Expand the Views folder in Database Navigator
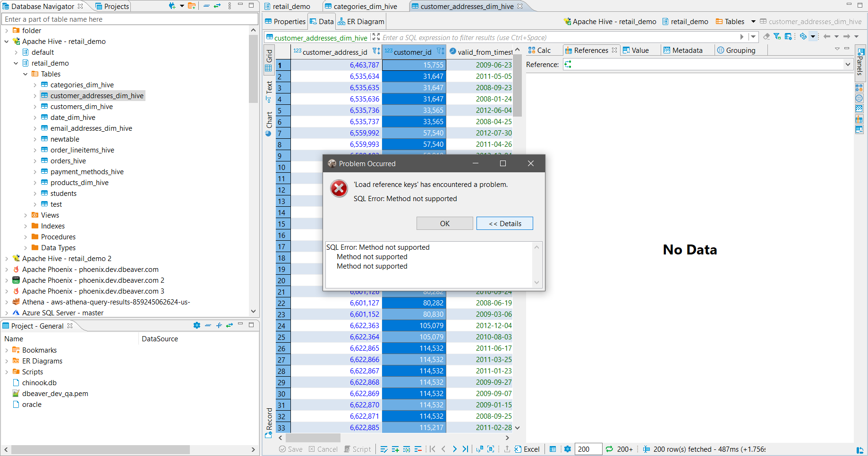The image size is (868, 456). tap(25, 215)
